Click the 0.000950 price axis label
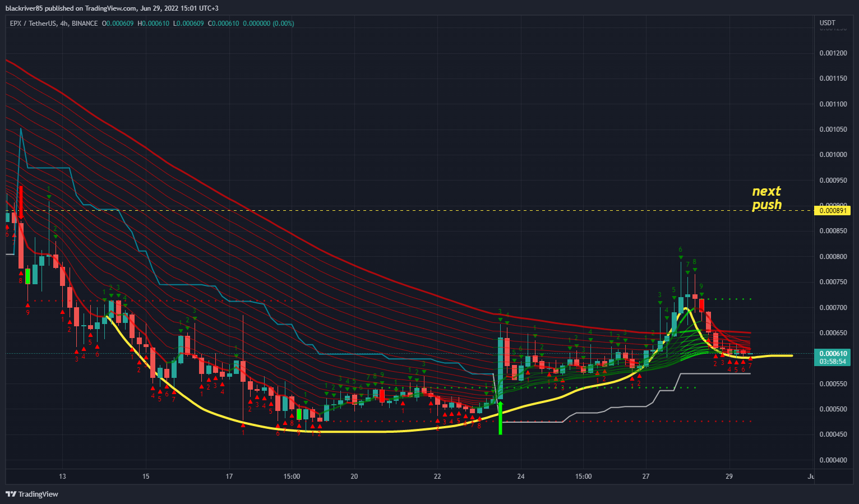The height and width of the screenshot is (504, 859). (833, 181)
